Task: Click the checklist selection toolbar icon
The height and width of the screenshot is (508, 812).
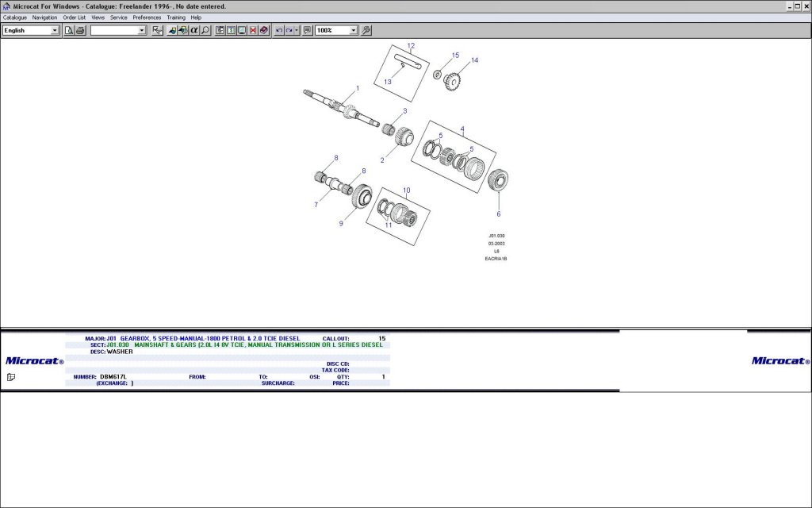Action: [x=158, y=31]
